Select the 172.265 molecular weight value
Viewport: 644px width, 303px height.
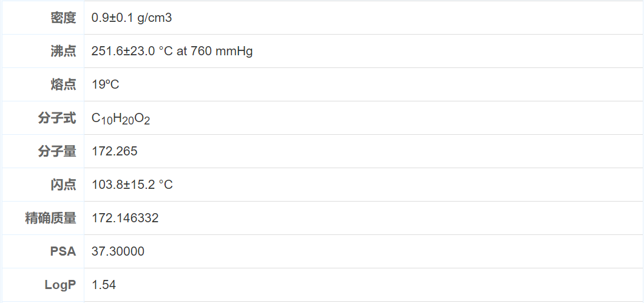pos(115,151)
